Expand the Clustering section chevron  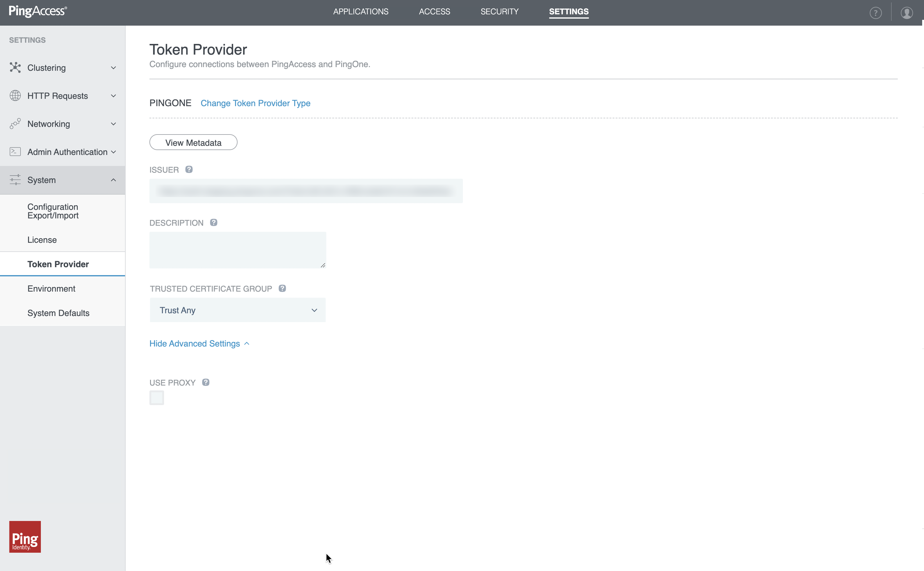pyautogui.click(x=113, y=68)
